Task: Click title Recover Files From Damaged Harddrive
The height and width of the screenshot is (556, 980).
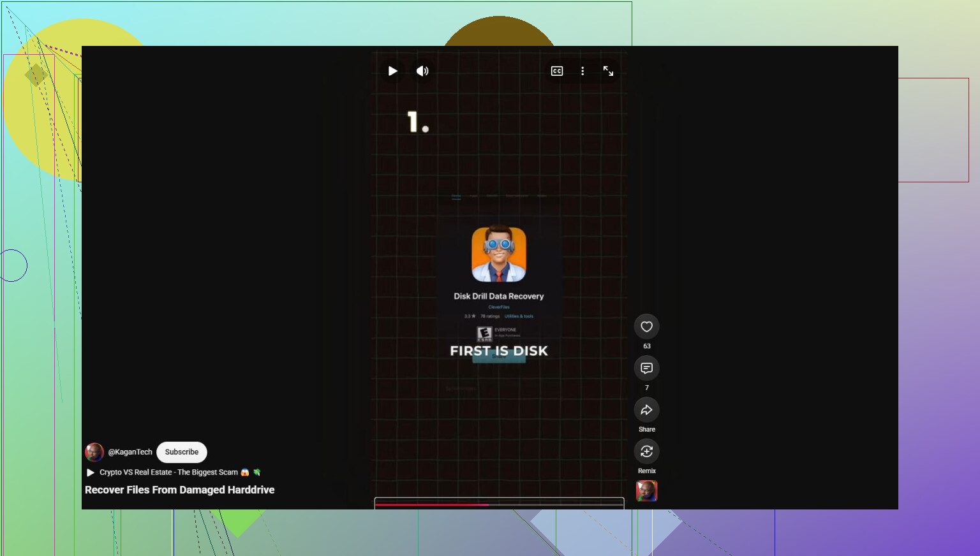Action: 180,490
